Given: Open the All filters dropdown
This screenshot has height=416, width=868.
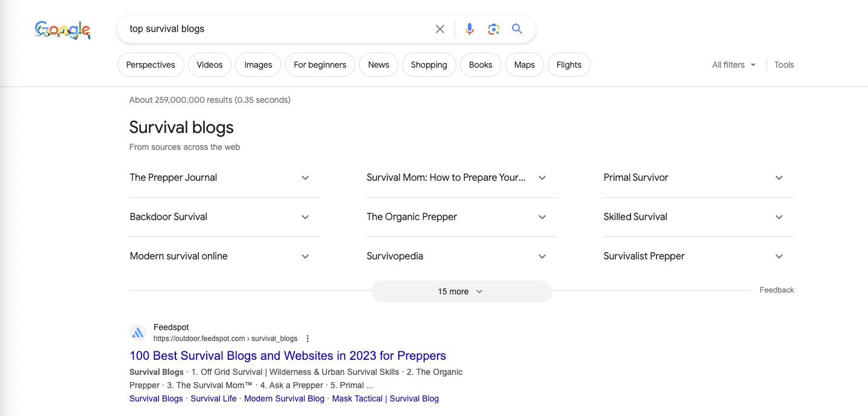Looking at the screenshot, I should (734, 65).
